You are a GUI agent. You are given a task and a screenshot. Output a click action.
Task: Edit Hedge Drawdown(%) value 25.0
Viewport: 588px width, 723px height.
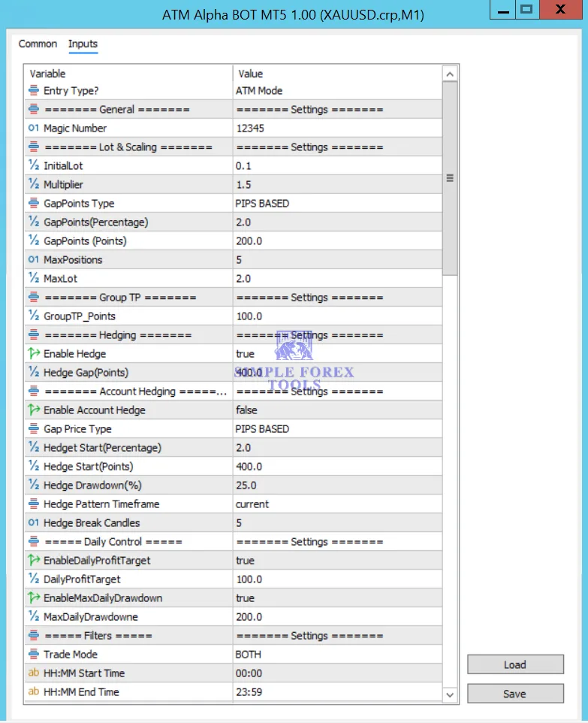pos(337,485)
